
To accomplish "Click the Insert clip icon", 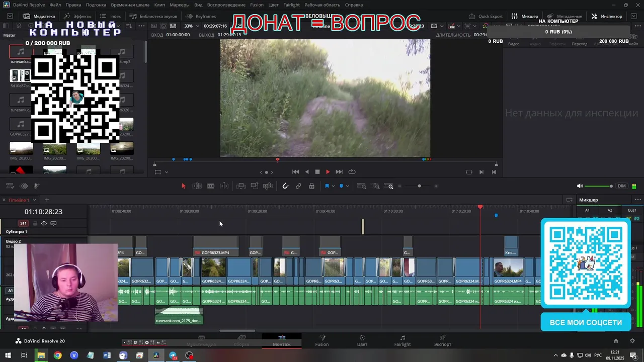I will click(x=241, y=186).
